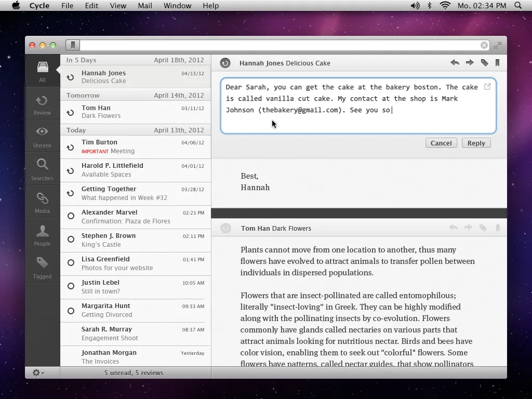Viewport: 532px width, 399px height.
Task: Click the reply arrow for Delicious Cake
Action: (455, 63)
